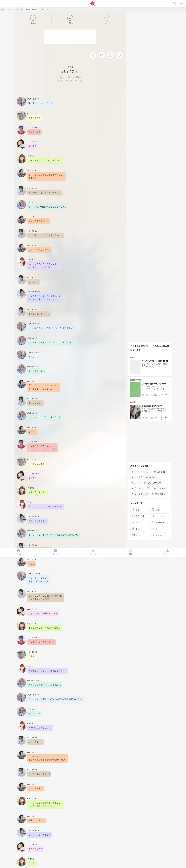This screenshot has height=868, width=186.
Task: Open the comments speech-bubble button
Action: [102, 55]
